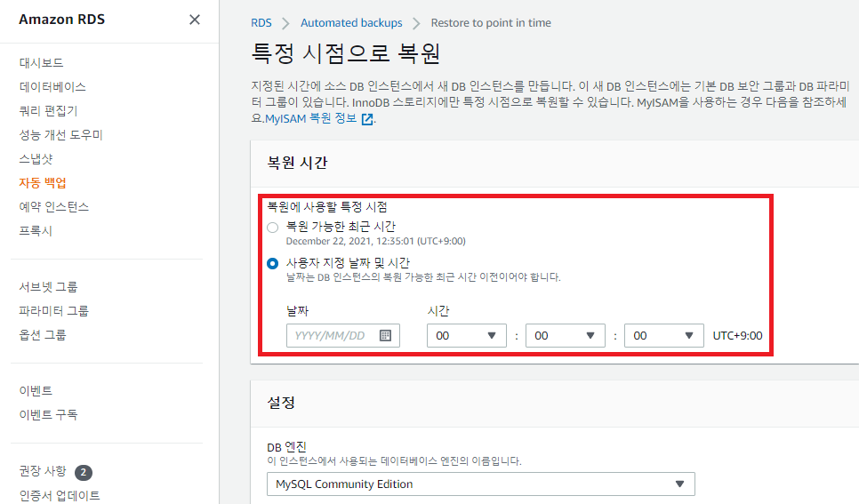Click the December 22, 2021, 12:35:01 timestamp text
Viewport: 859px width, 504px height.
pyautogui.click(x=375, y=242)
